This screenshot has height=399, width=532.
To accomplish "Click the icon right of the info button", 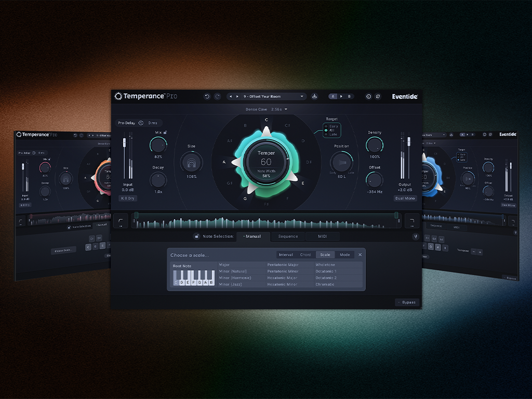I will pos(378,96).
